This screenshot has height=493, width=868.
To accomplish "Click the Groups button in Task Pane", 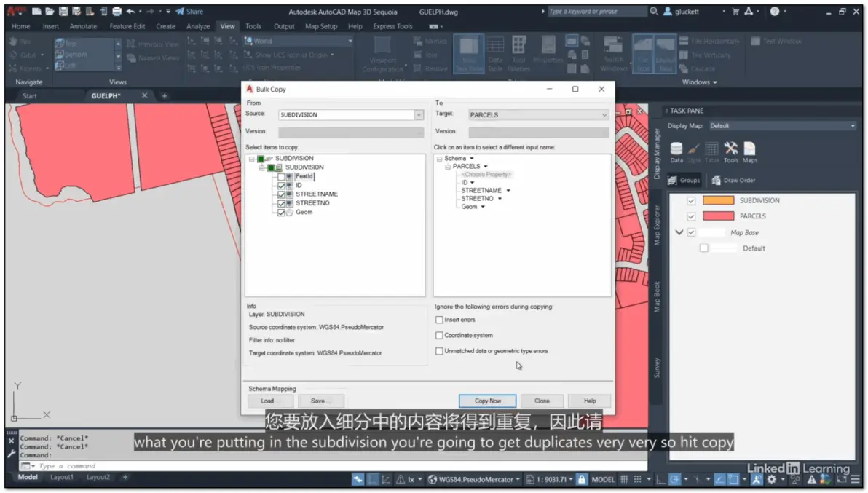I will (684, 180).
